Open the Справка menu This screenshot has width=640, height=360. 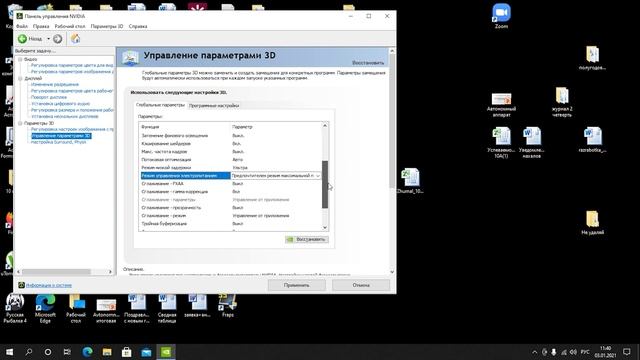(x=138, y=26)
